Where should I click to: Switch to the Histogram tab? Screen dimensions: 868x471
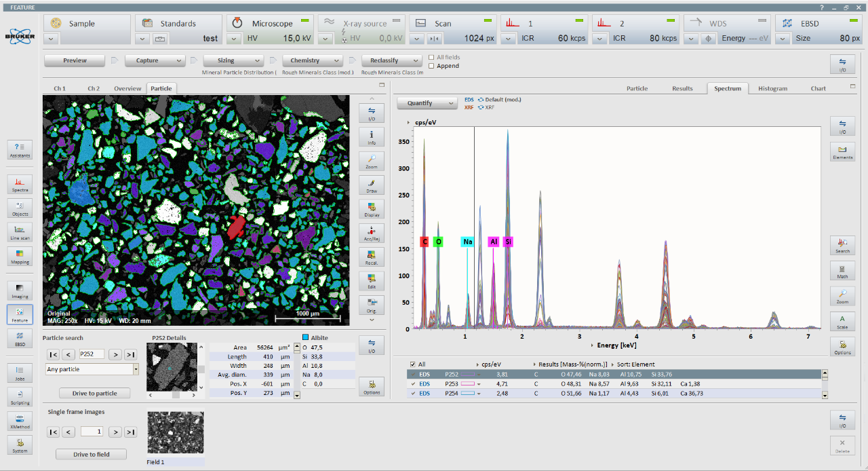coord(773,88)
